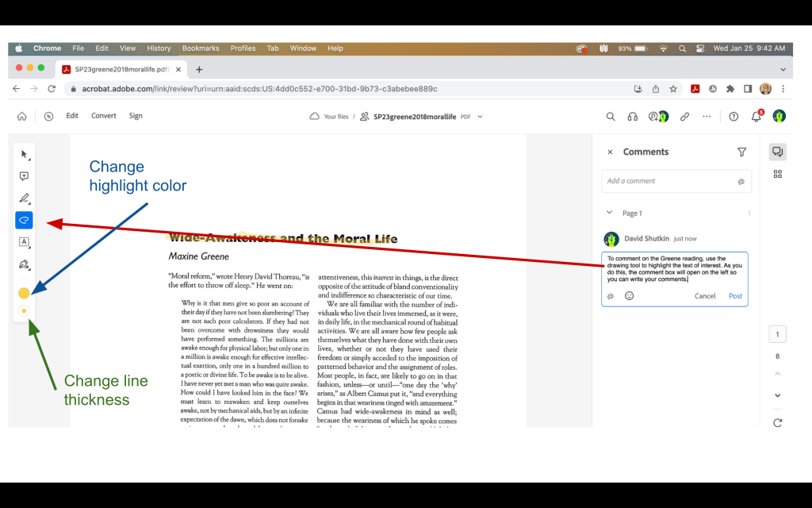Select the arrow selection tool
The width and height of the screenshot is (812, 508).
pos(24,154)
